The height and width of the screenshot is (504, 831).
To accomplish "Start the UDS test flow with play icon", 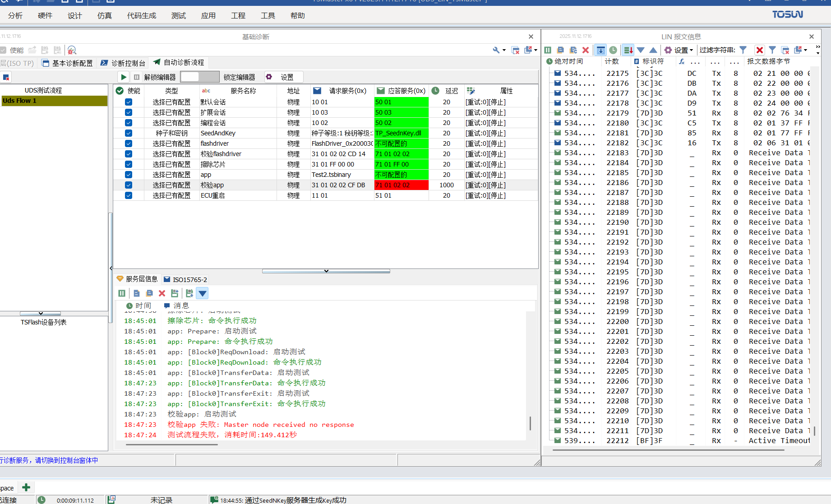I will tap(123, 77).
